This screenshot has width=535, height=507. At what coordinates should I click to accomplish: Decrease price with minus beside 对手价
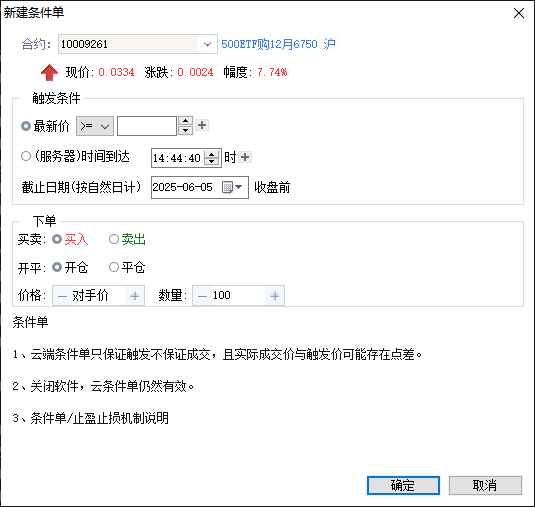62,296
